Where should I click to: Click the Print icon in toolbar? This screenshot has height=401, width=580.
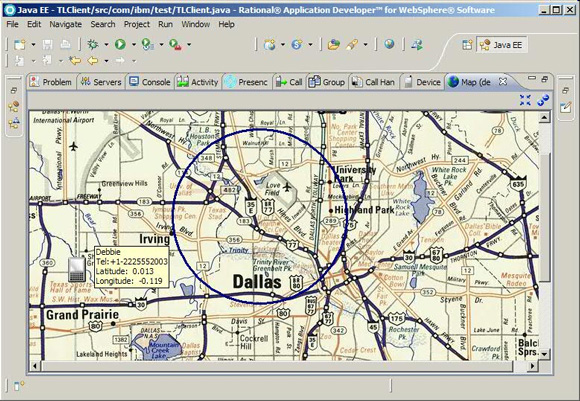click(65, 44)
